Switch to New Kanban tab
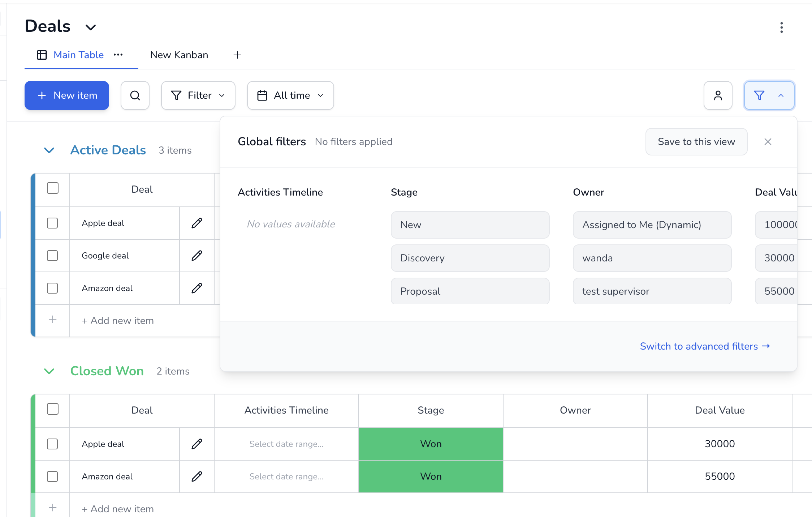 179,55
